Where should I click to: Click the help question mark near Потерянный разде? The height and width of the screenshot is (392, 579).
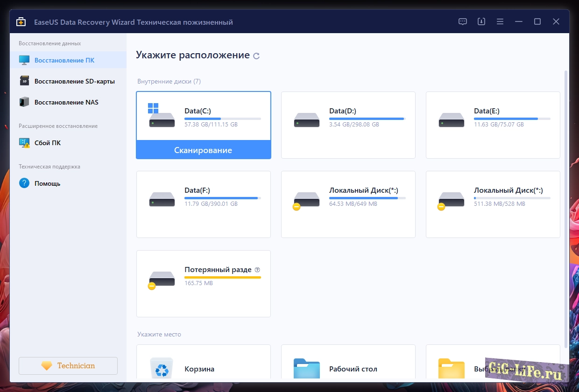coord(257,270)
